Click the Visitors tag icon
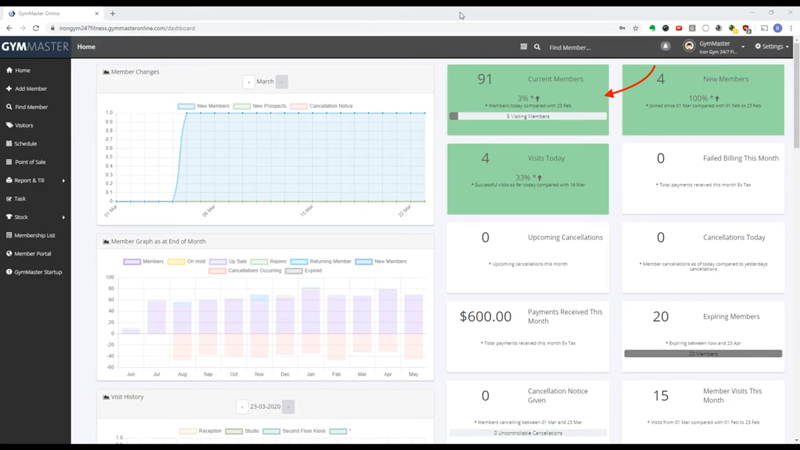Viewport: 800px width, 450px height. pos(9,125)
